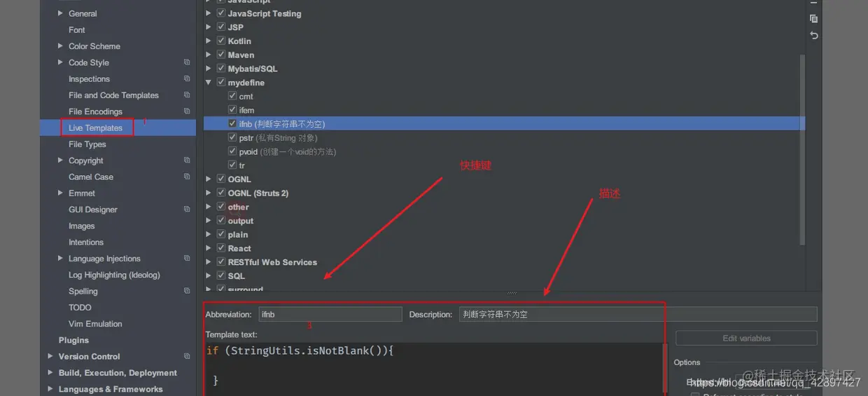
Task: Click the template text editor scrollbar
Action: click(x=665, y=369)
